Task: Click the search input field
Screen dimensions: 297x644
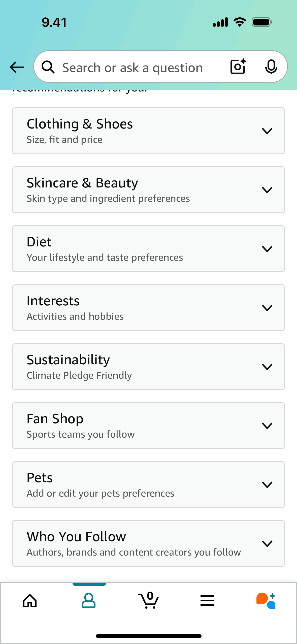Action: [133, 68]
